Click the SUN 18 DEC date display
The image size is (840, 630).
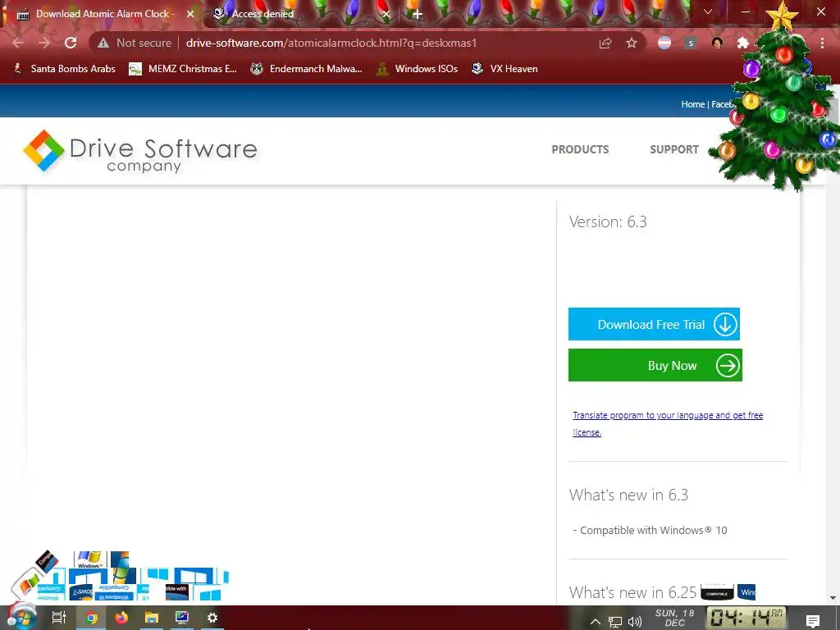(674, 618)
